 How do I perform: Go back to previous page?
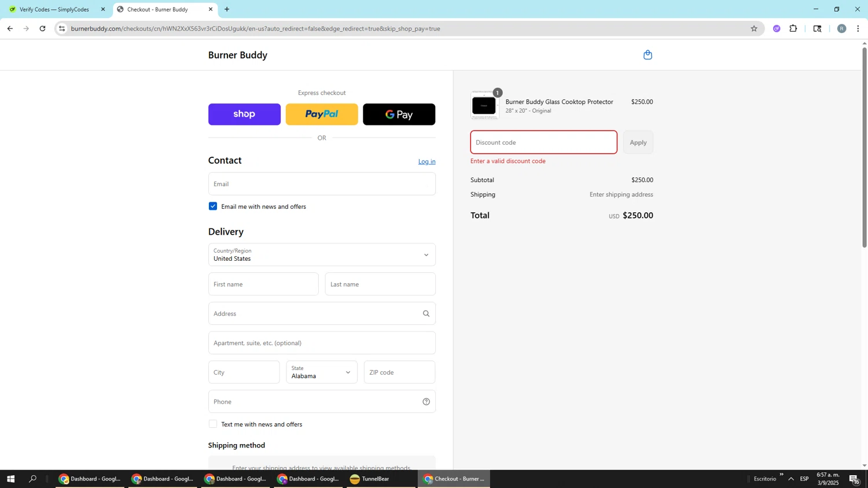tap(10, 28)
